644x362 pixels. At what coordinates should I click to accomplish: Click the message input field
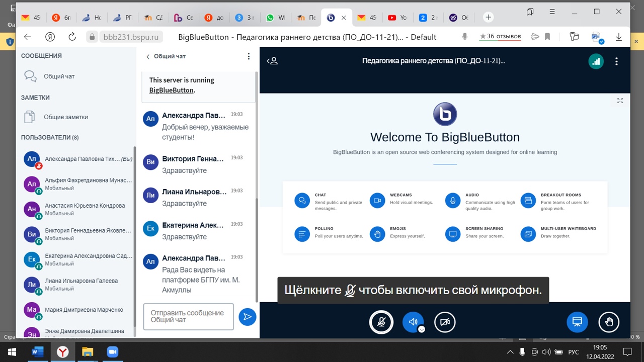tap(188, 316)
